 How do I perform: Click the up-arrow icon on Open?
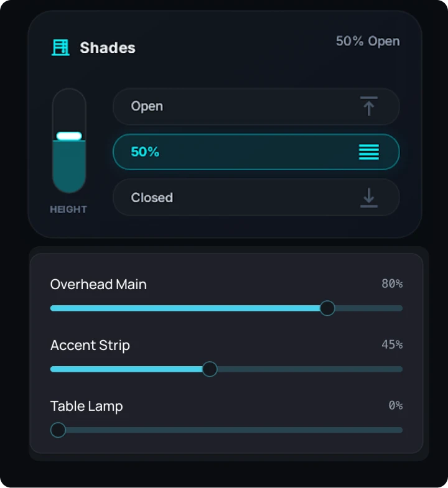(x=369, y=106)
